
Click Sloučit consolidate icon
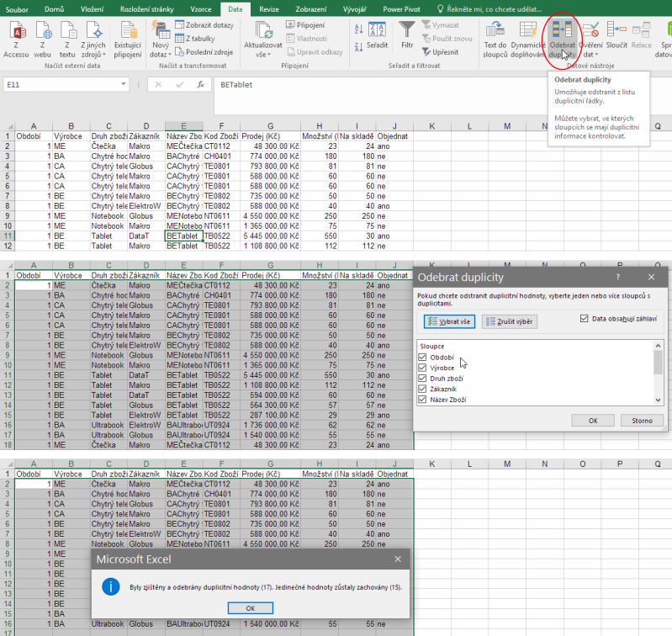pos(616,35)
